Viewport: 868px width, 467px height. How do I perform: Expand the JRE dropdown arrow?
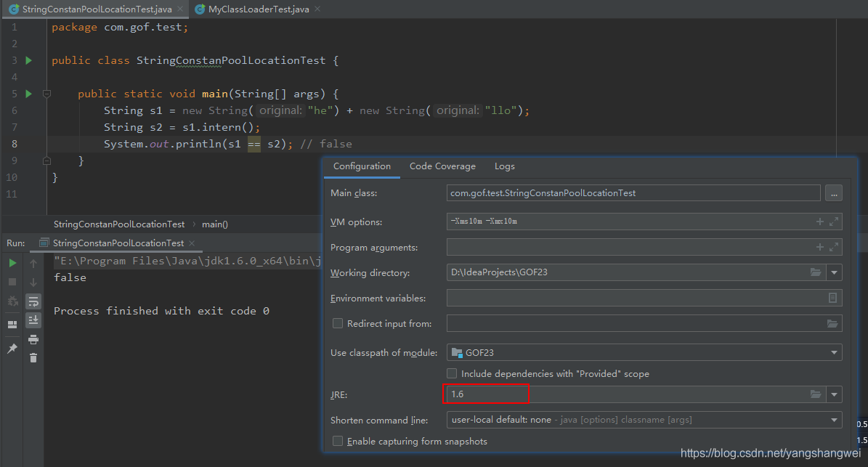click(834, 394)
